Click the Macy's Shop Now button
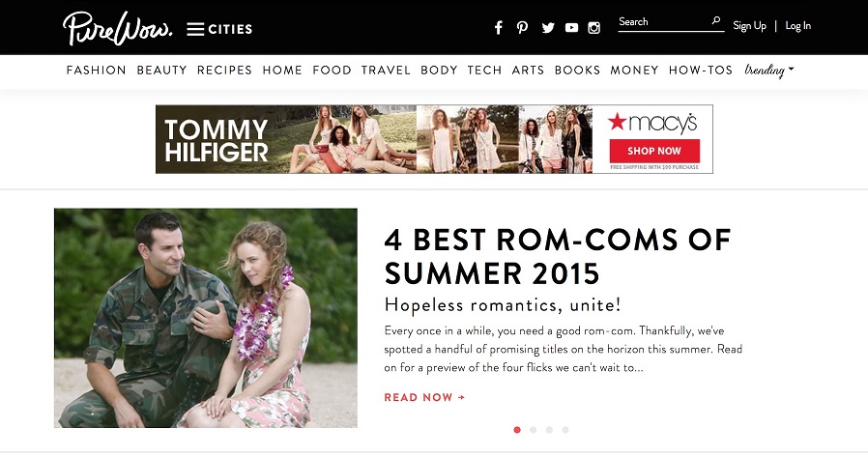The image size is (868, 456). coord(654,151)
